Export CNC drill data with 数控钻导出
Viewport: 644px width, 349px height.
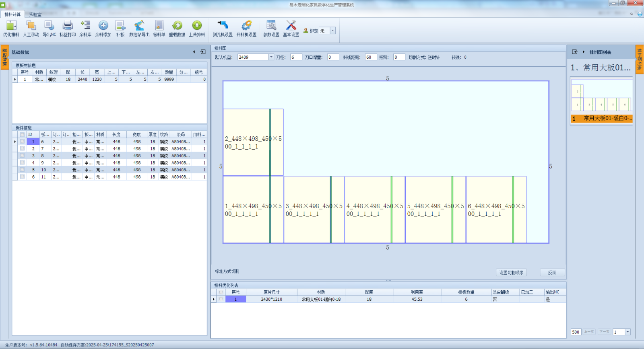pos(139,29)
